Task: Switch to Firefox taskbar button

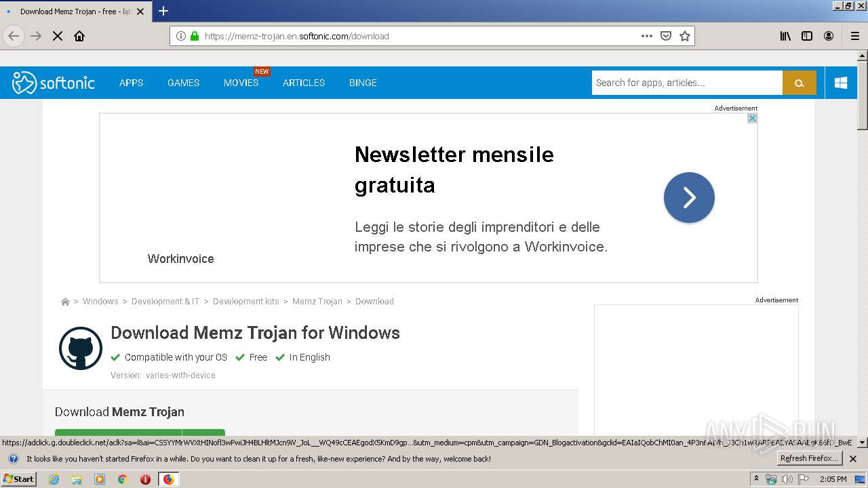Action: point(168,479)
